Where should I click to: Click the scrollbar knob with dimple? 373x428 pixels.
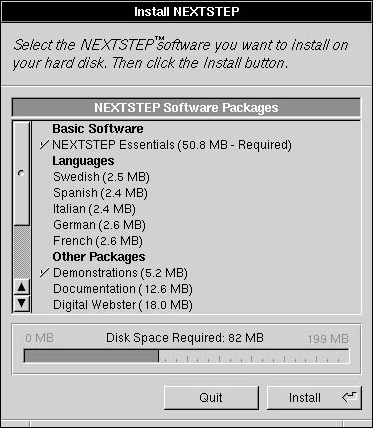click(x=22, y=173)
